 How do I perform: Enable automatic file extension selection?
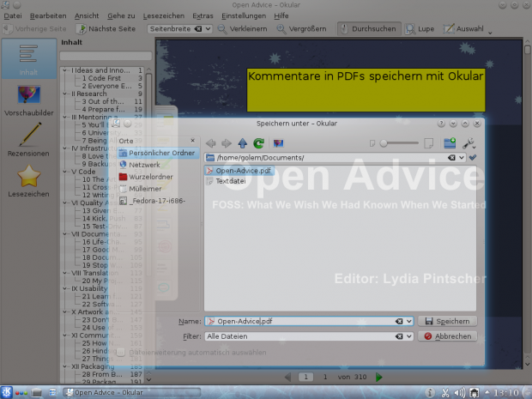tap(121, 352)
